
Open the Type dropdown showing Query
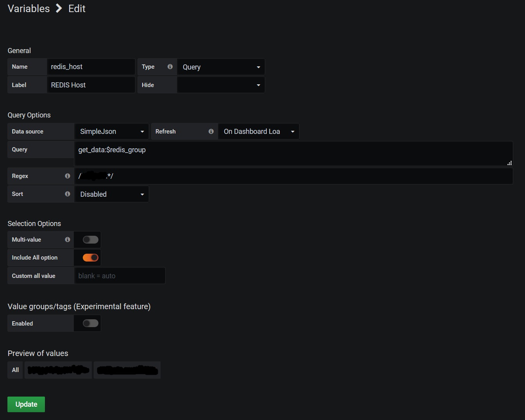221,67
